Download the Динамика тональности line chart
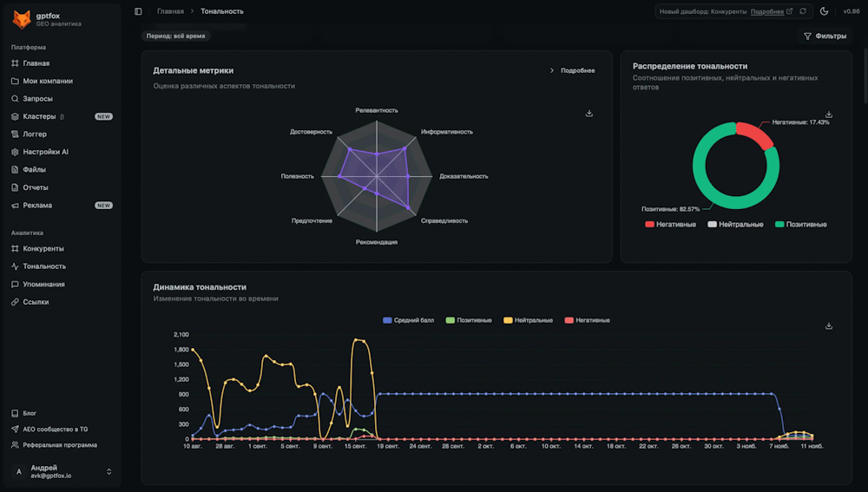 (829, 326)
